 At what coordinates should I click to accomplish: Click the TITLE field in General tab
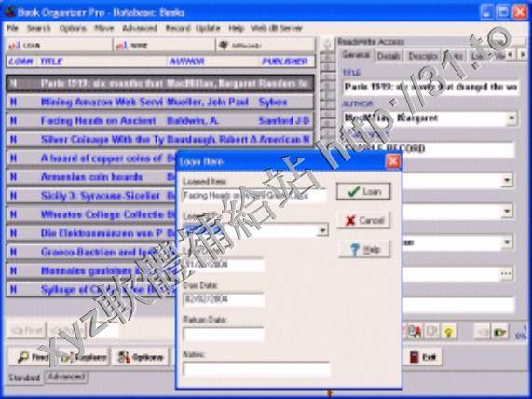point(430,88)
